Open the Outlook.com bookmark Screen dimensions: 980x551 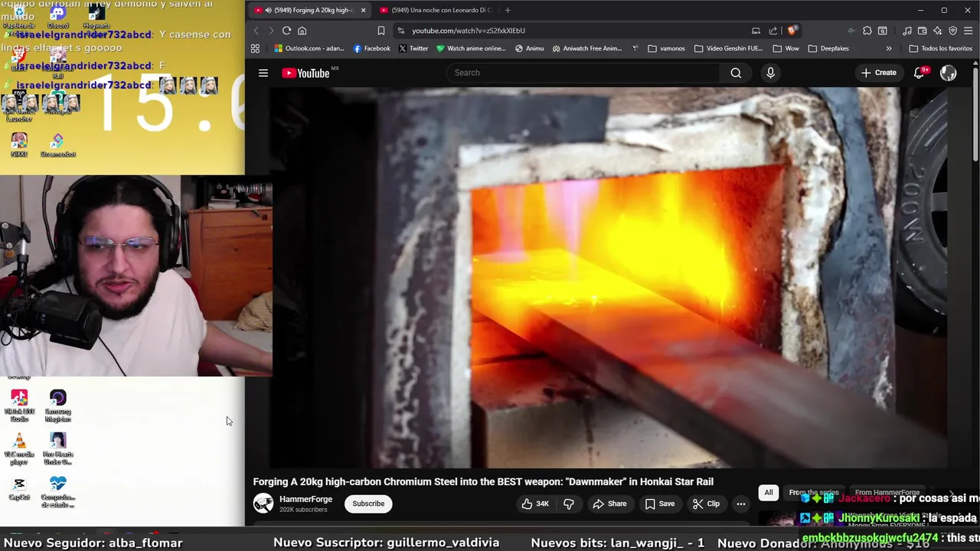[x=309, y=48]
